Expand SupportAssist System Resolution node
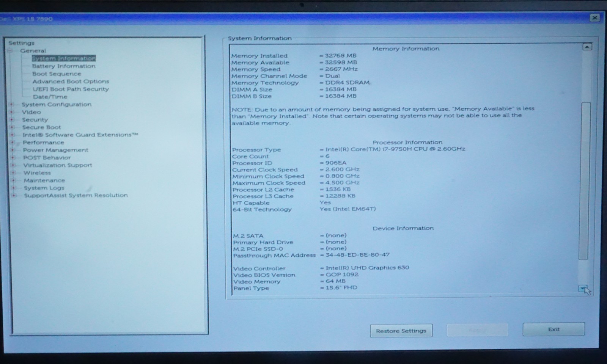607x364 pixels. [x=14, y=195]
